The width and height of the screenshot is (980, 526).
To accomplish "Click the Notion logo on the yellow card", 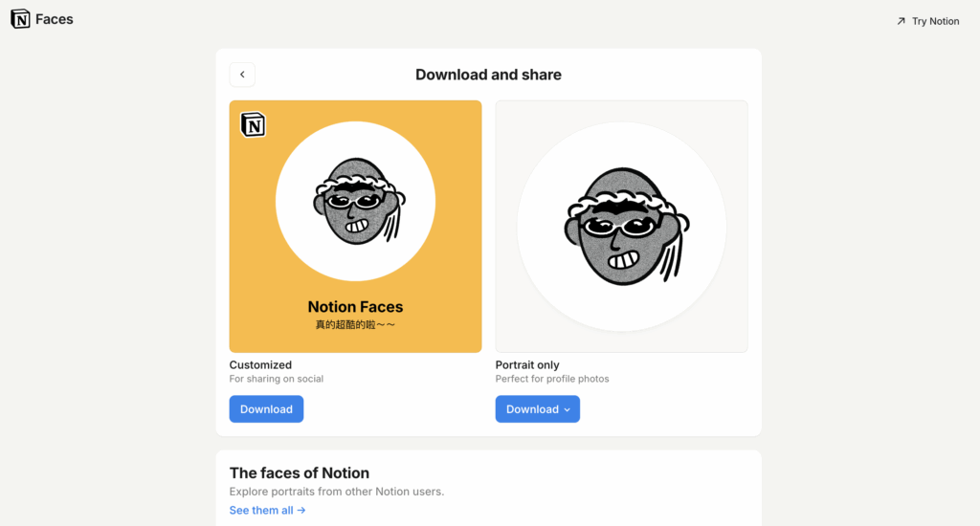I will click(x=253, y=124).
